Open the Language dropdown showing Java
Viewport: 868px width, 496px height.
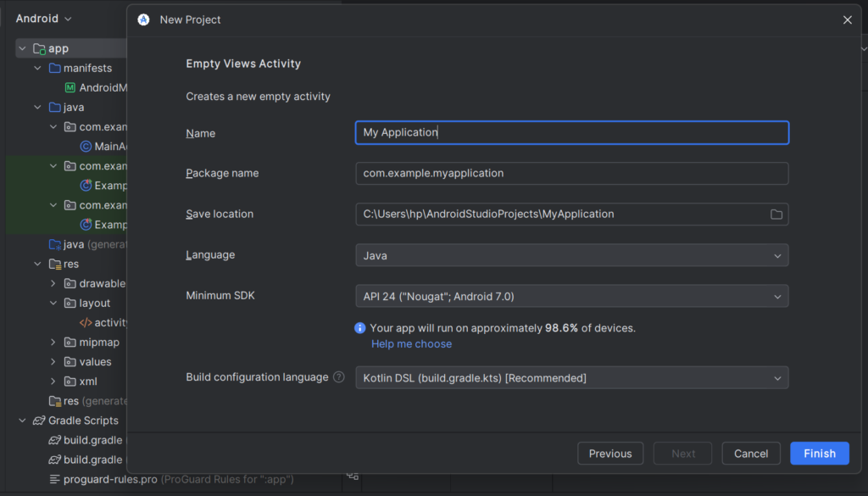click(x=572, y=255)
